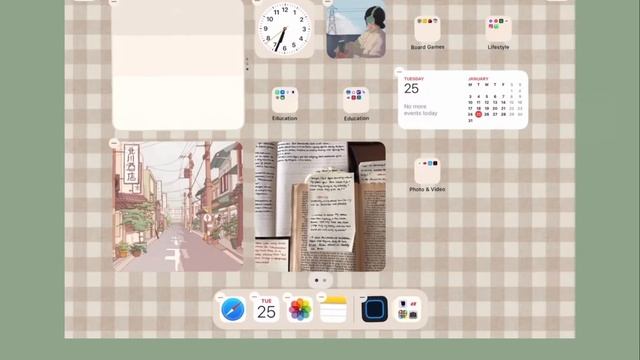Remove dock Calendar app via minus badge
640x360 pixels.
(x=255, y=297)
